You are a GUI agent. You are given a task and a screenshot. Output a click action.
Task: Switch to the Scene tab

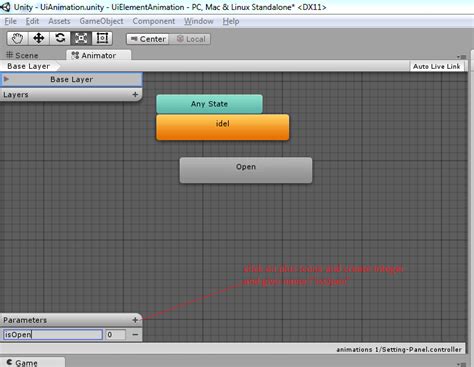[x=22, y=55]
